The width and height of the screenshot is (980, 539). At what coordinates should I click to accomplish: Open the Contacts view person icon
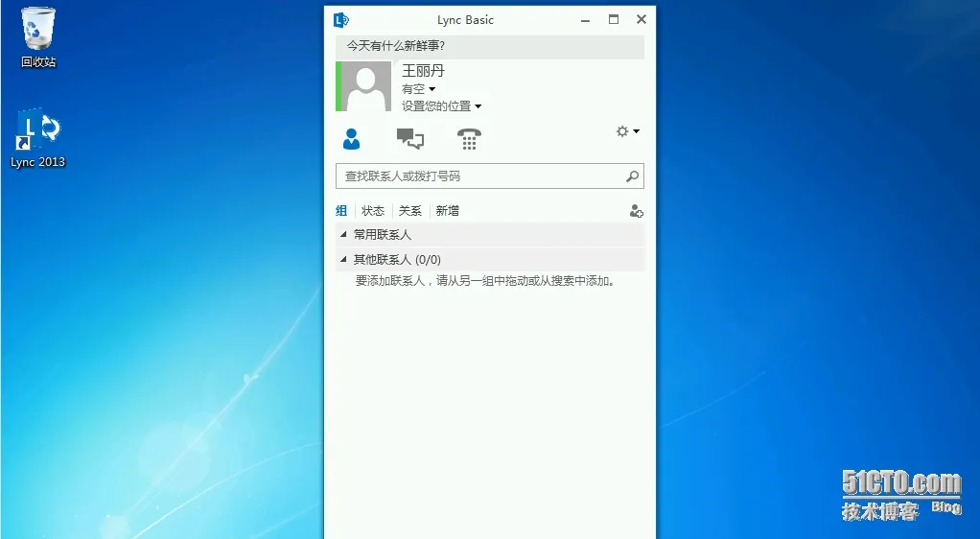click(x=351, y=139)
